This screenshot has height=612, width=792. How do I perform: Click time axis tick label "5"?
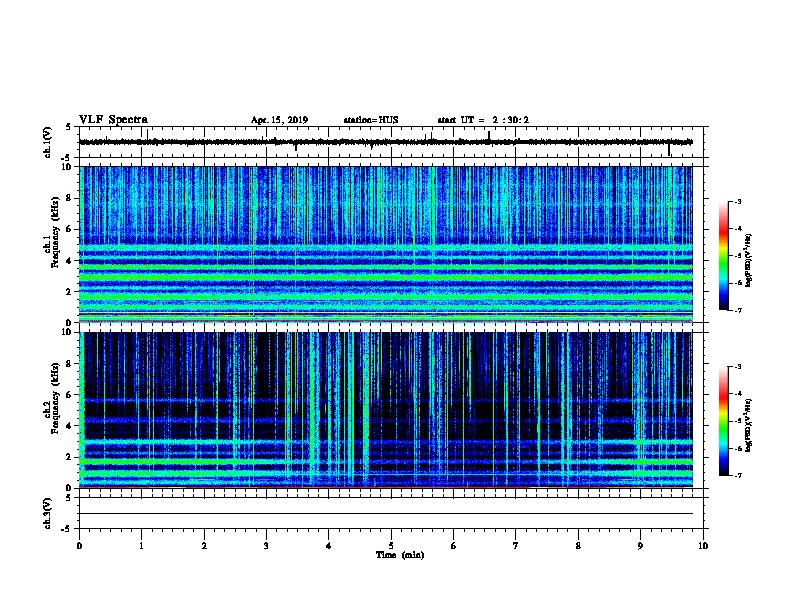(x=391, y=546)
